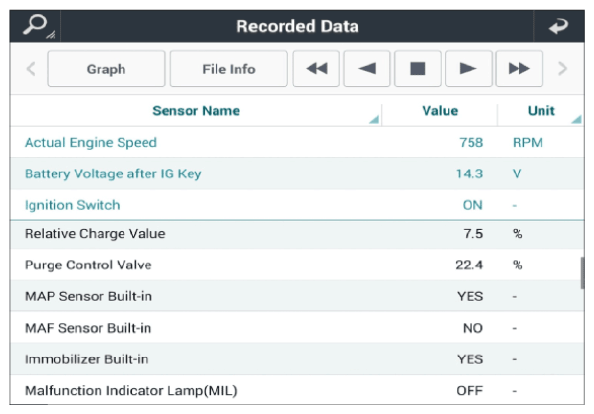Click the left toolbar chevron arrow
The height and width of the screenshot is (414, 594).
[31, 69]
